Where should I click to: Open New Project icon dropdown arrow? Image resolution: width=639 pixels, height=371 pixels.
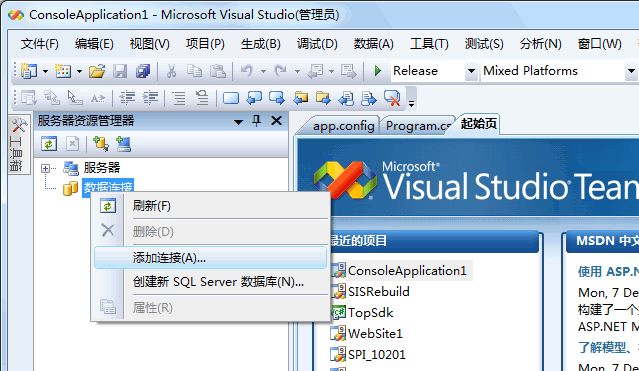click(46, 72)
